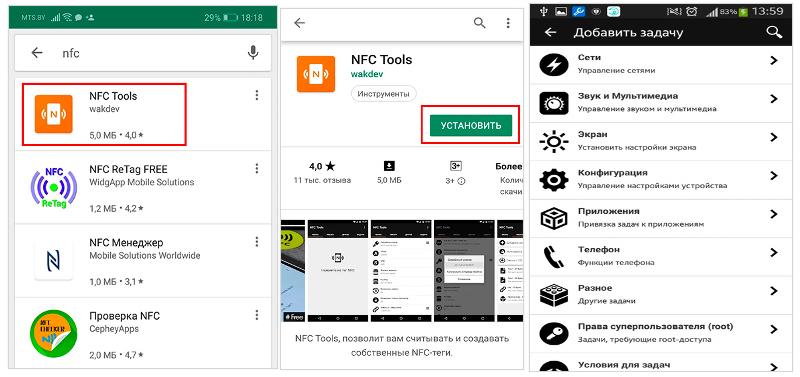Tap the Приложения box icon
The width and height of the screenshot is (800, 377).
click(554, 219)
